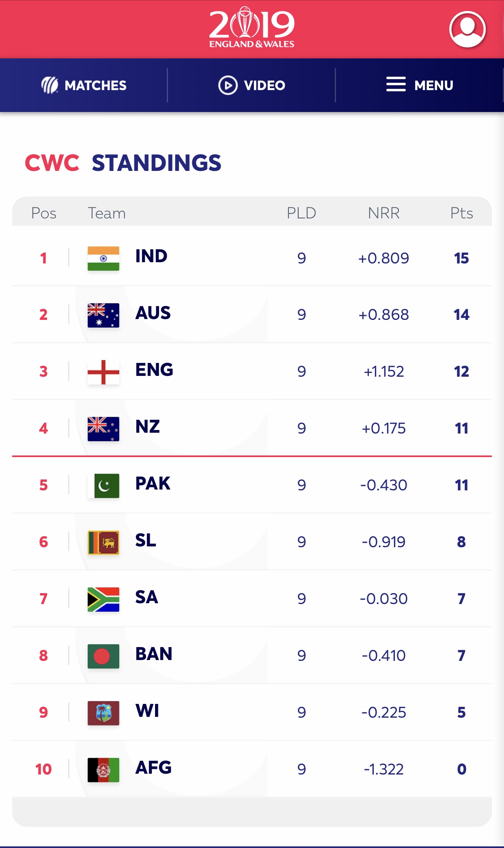The image size is (504, 848).
Task: Switch to the VIDEO tab
Action: point(264,85)
